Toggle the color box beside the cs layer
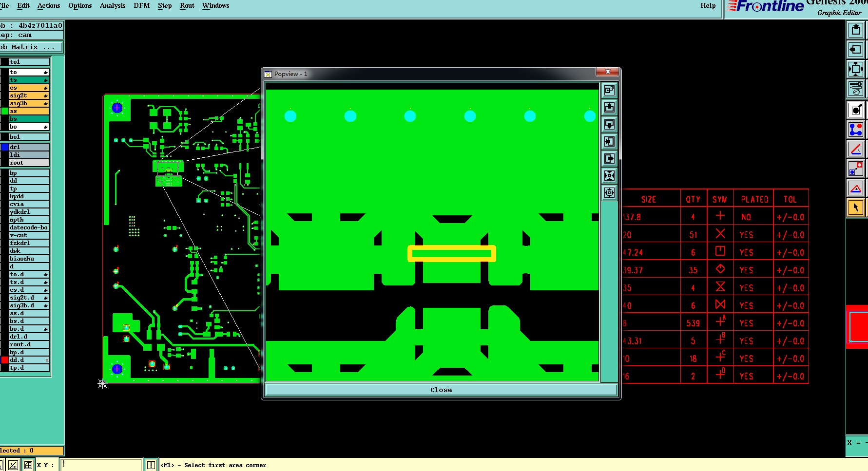868x471 pixels. pyautogui.click(x=5, y=88)
